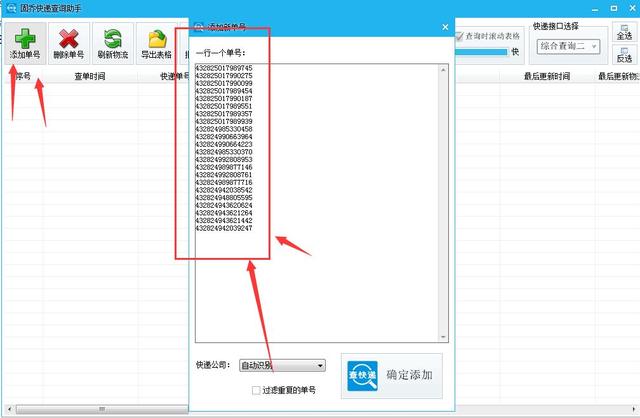Refresh logistics with the 刷新物流 button
This screenshot has height=418, width=640.
[113, 44]
